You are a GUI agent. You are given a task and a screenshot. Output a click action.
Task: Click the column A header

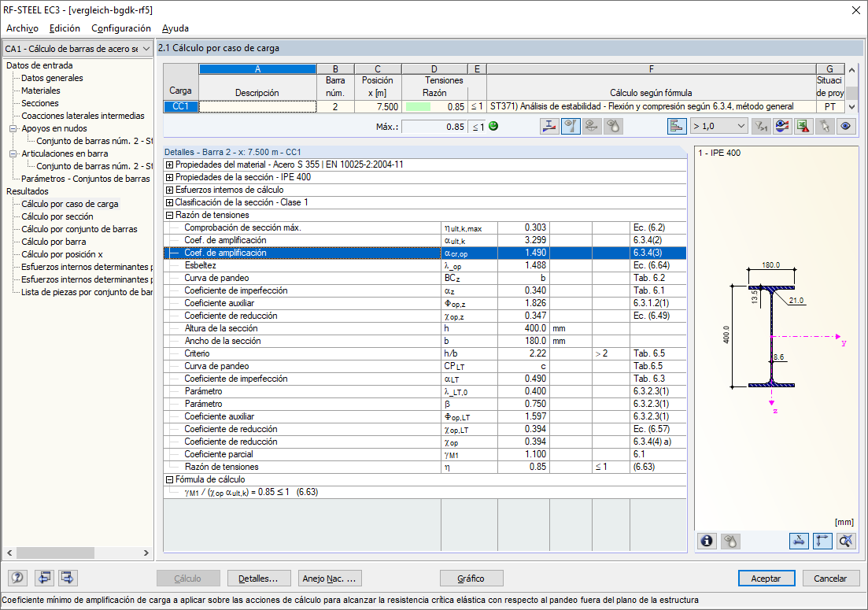coord(257,69)
